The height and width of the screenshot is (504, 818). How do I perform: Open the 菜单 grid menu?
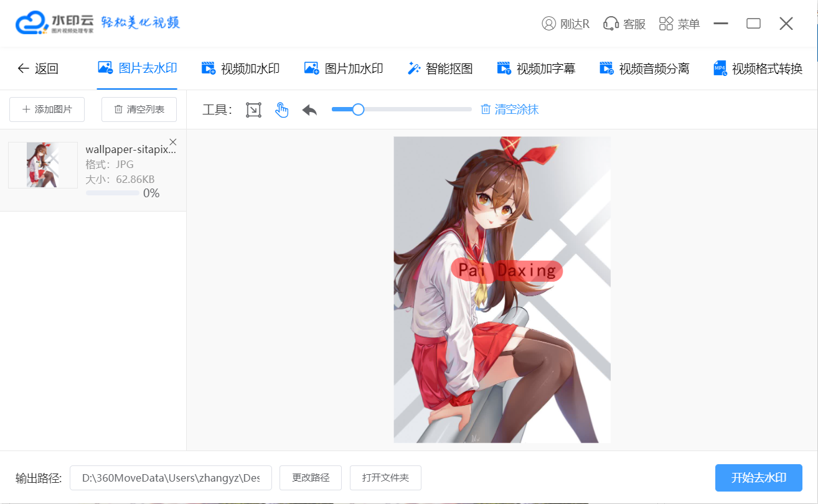pyautogui.click(x=666, y=24)
